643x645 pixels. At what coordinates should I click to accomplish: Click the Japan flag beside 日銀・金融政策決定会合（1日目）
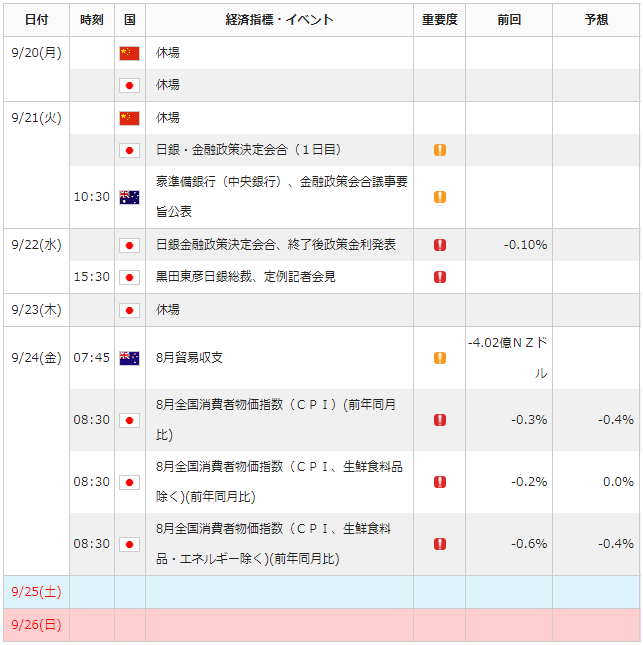click(x=129, y=150)
